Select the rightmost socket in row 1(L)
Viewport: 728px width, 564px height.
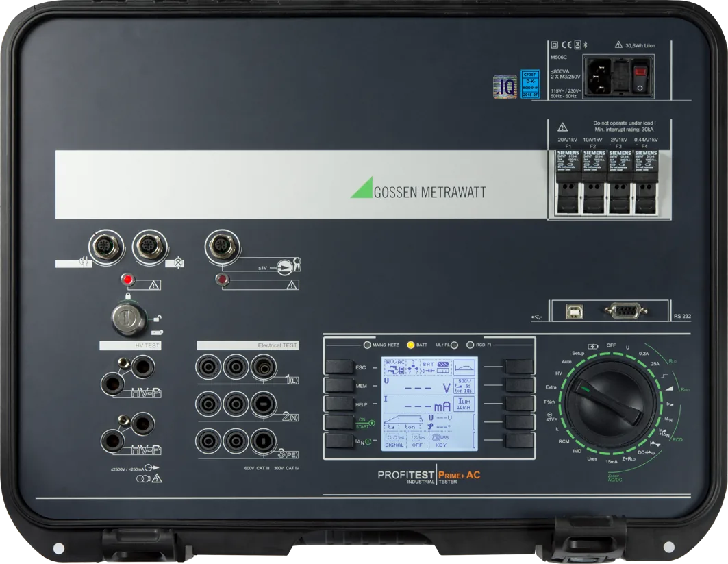(264, 367)
